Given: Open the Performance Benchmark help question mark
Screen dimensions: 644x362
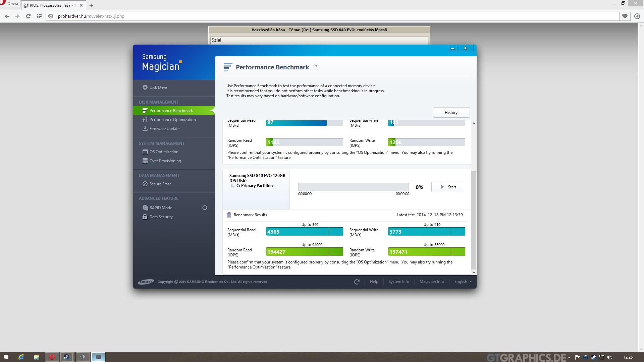Looking at the screenshot, I should (316, 67).
